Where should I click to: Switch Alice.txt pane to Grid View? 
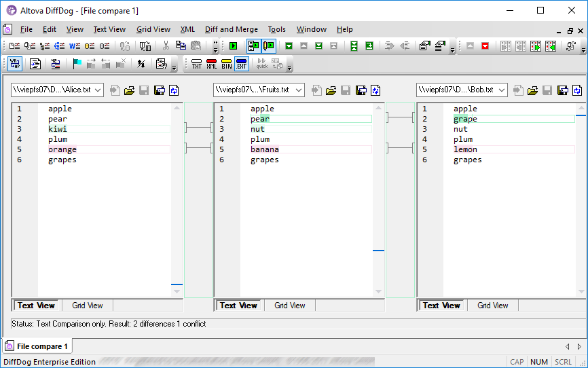pos(88,306)
